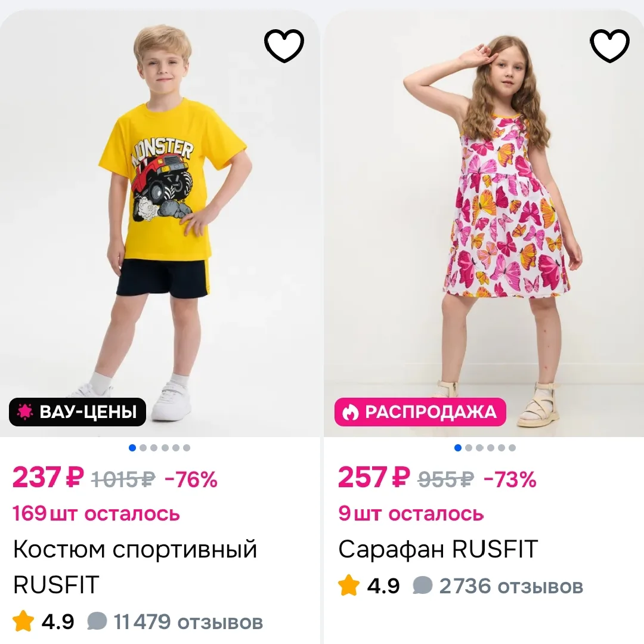Click the star rating icon of the sarafan
This screenshot has width=644, height=644.
coord(349,585)
